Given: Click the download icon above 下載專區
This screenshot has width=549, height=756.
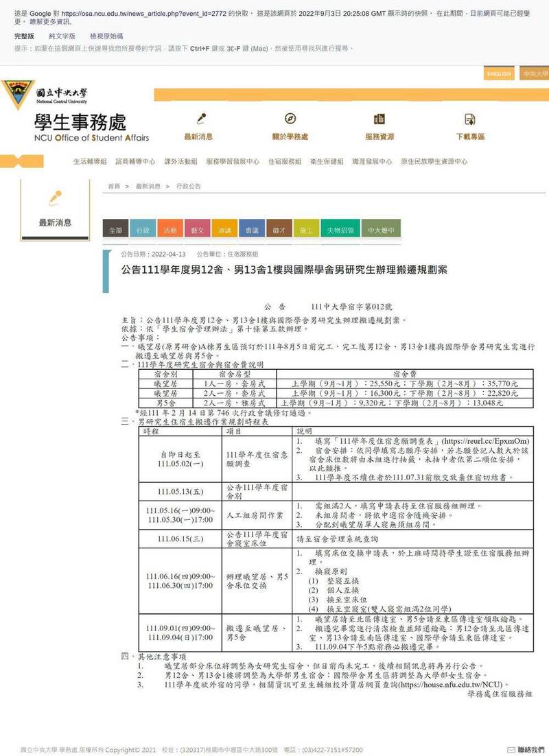Looking at the screenshot, I should pyautogui.click(x=470, y=119).
